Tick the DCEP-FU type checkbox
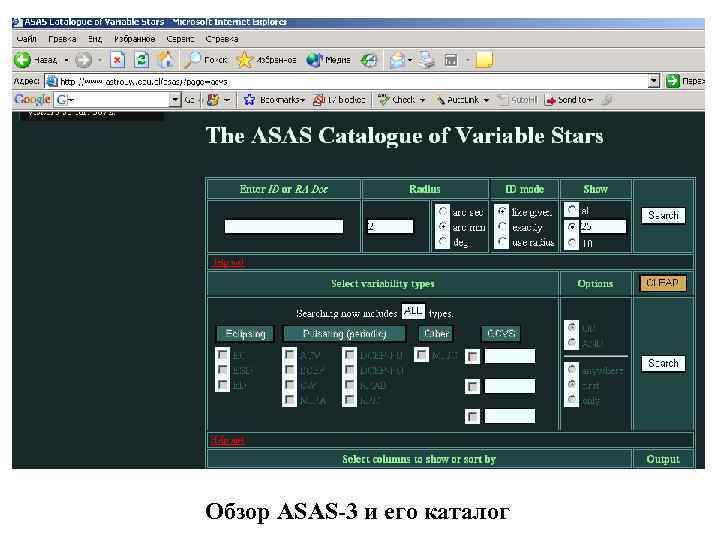 (349, 354)
